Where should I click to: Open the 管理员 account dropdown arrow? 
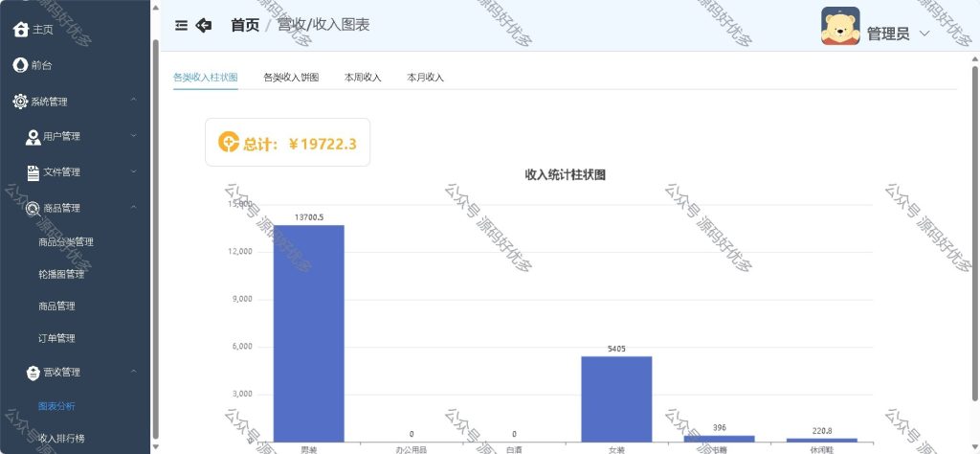click(924, 34)
